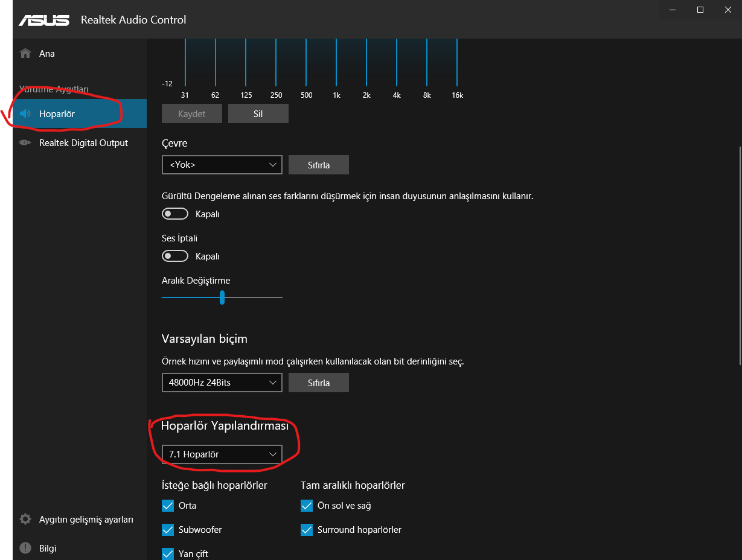742x560 pixels.
Task: Open Aygıtın gelişmiş ayarları
Action: point(80,520)
